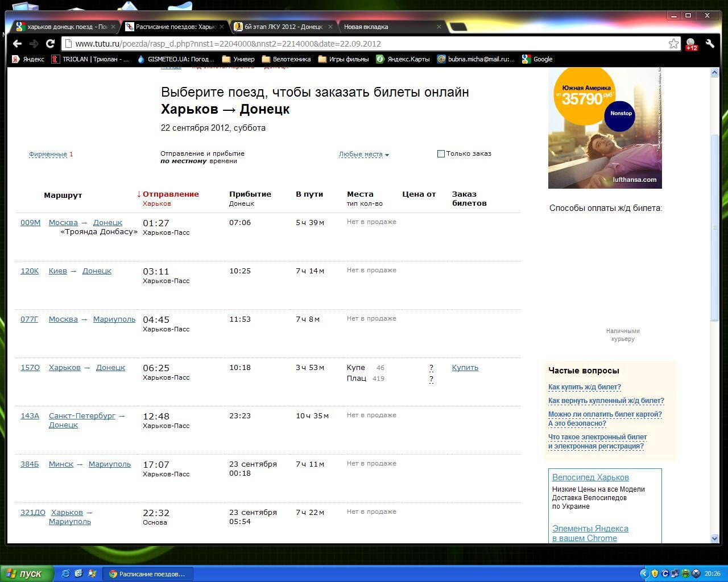This screenshot has width=728, height=582.
Task: Click the extension icon with +12 badge
Action: coord(691,44)
